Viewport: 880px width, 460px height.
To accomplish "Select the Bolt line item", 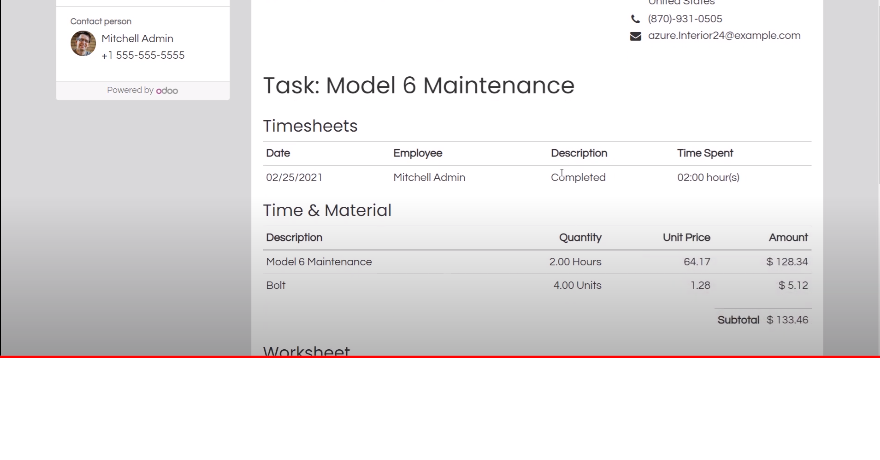I will click(276, 286).
